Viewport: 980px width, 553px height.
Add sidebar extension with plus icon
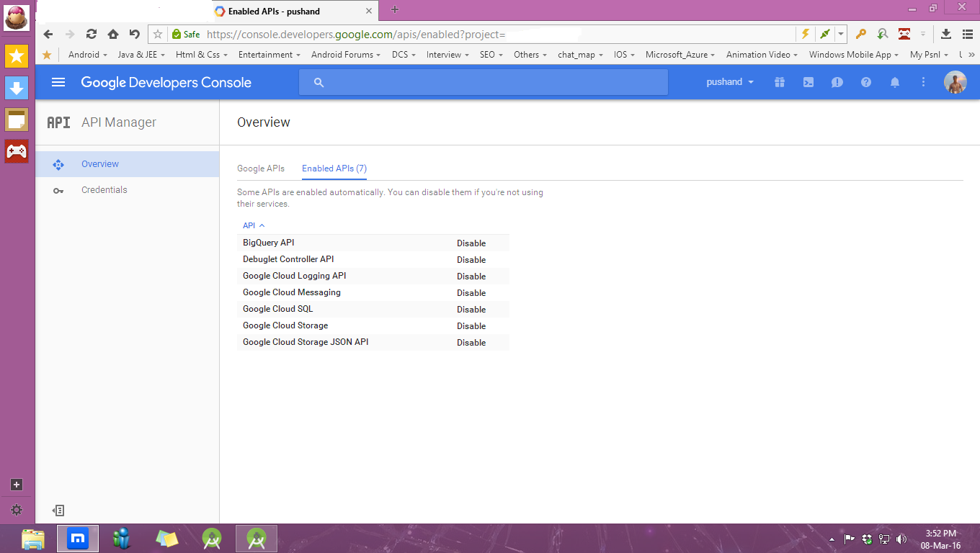[x=17, y=485]
